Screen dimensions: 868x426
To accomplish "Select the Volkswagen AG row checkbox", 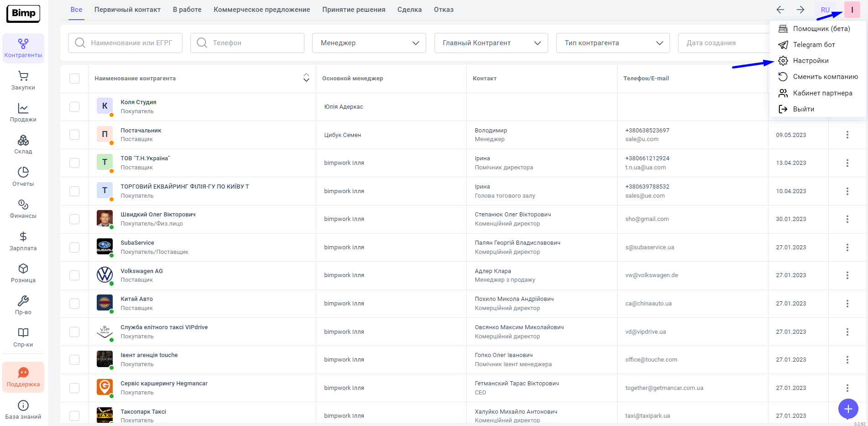I will tap(74, 275).
